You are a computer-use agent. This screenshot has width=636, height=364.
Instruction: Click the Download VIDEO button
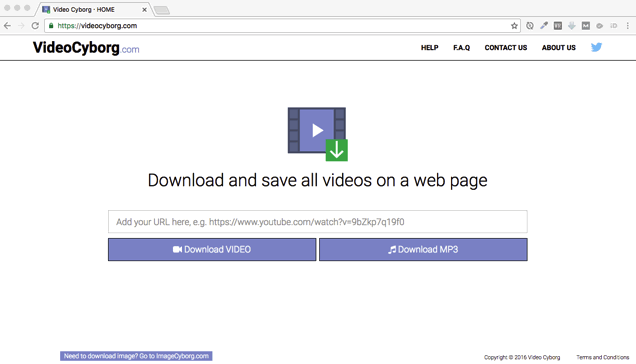[x=212, y=249]
